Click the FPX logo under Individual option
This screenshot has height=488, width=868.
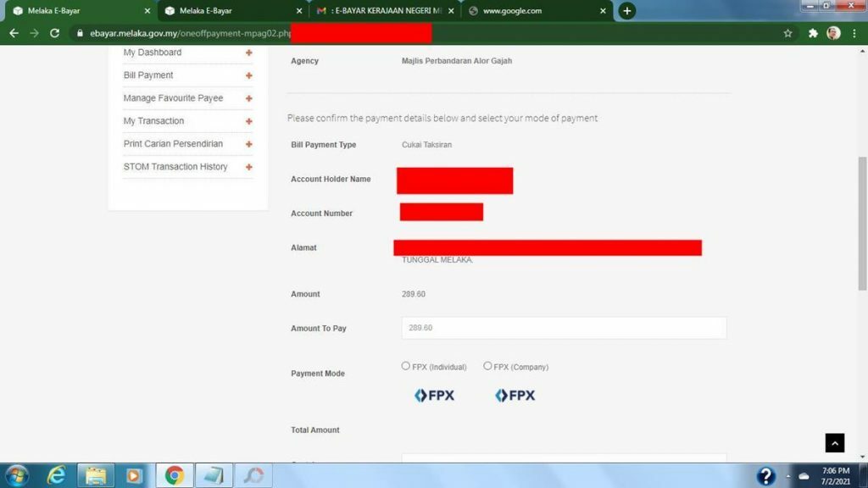434,396
